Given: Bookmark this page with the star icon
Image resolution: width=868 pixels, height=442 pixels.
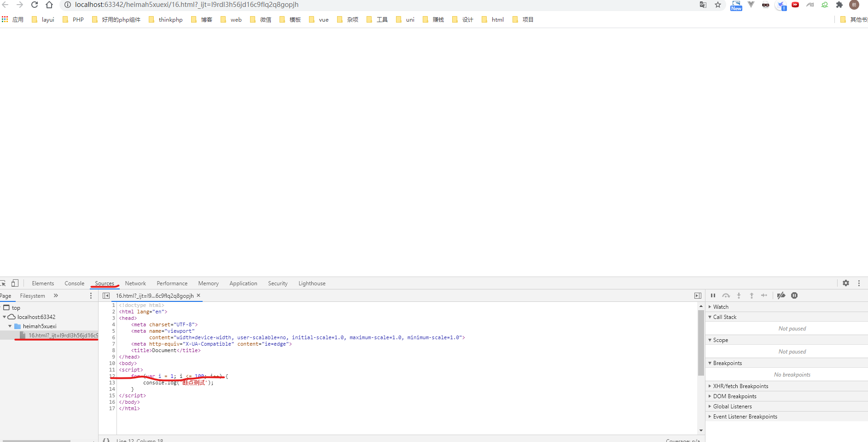Looking at the screenshot, I should coord(718,5).
